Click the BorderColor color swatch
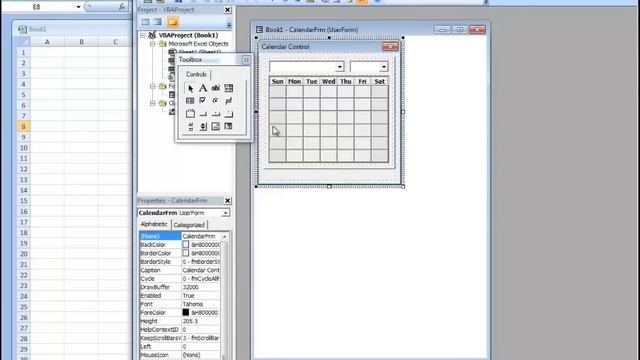Viewport: 640px width, 360px height. click(186, 253)
